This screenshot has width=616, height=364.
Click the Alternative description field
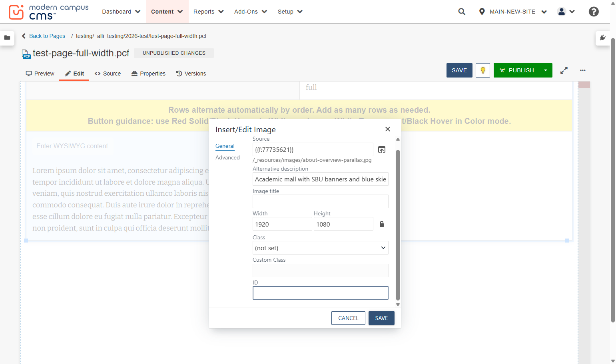(x=321, y=179)
